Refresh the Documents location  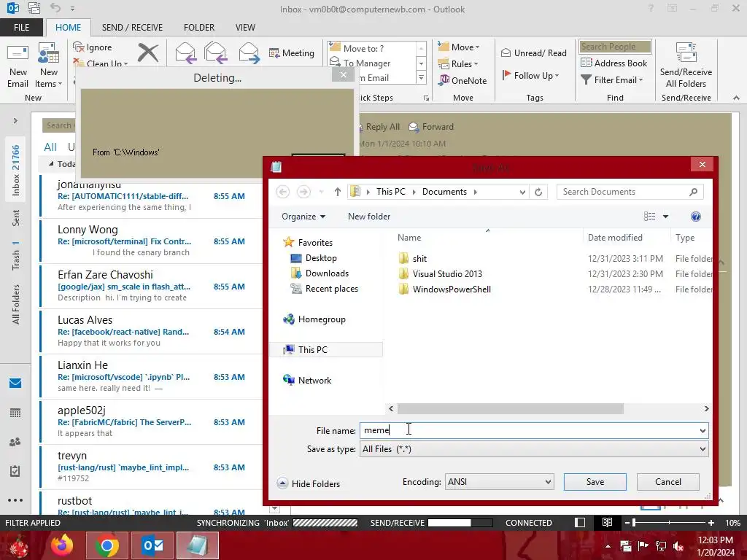point(538,192)
